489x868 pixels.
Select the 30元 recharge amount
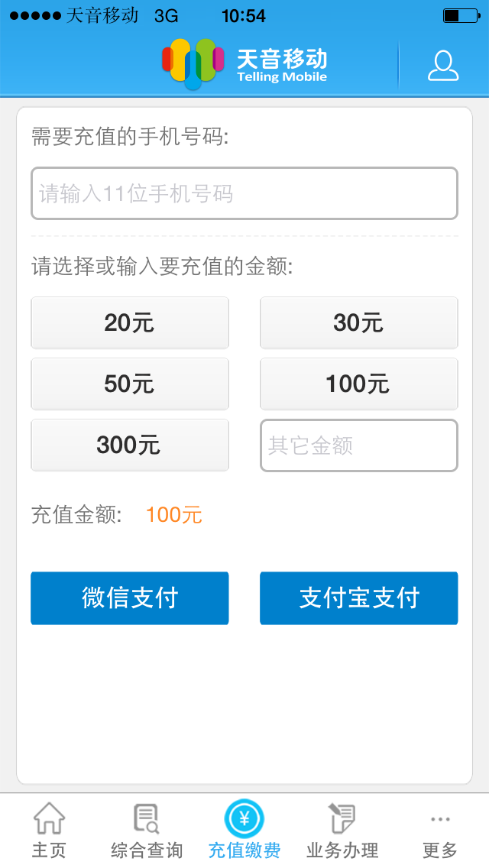(358, 322)
